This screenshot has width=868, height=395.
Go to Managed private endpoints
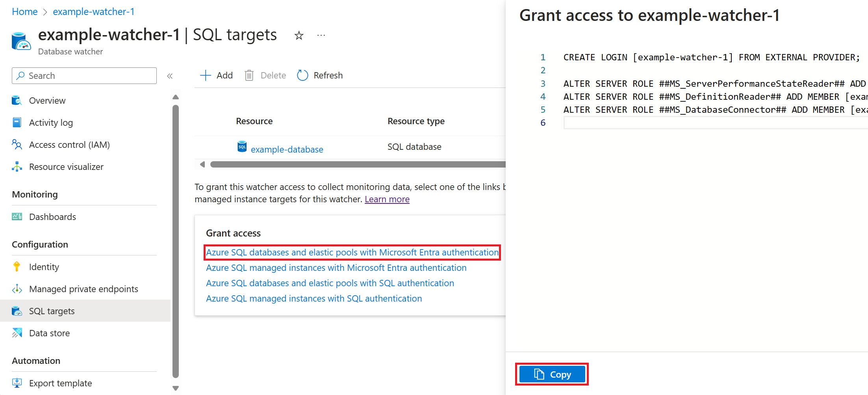click(x=83, y=289)
